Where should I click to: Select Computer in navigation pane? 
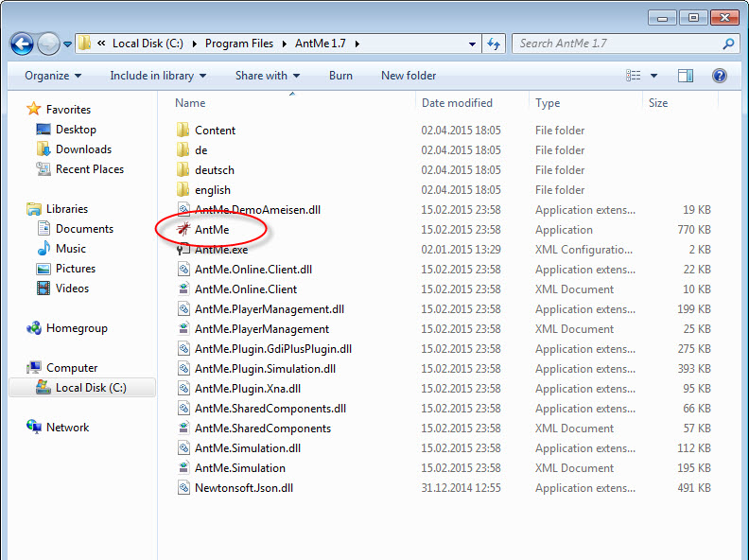(x=72, y=368)
